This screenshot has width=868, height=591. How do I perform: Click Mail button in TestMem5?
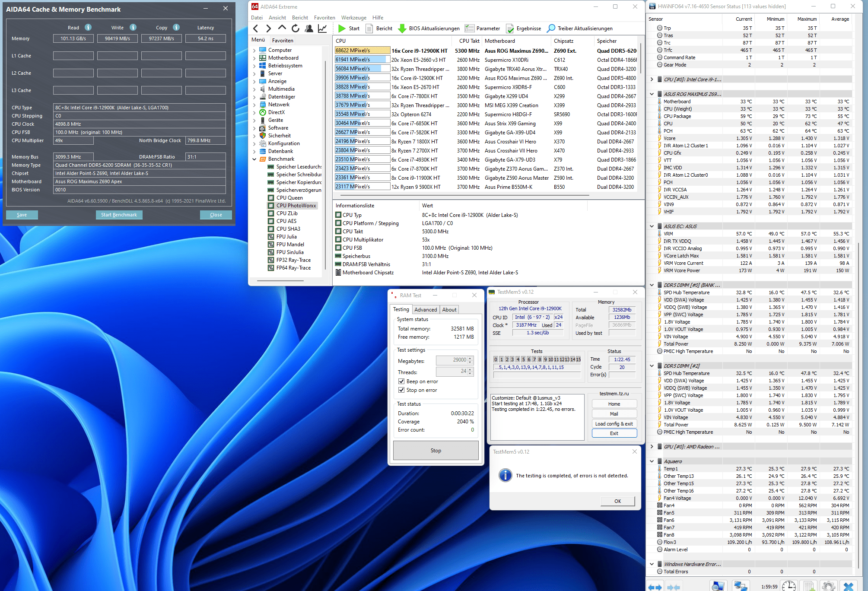coord(614,414)
